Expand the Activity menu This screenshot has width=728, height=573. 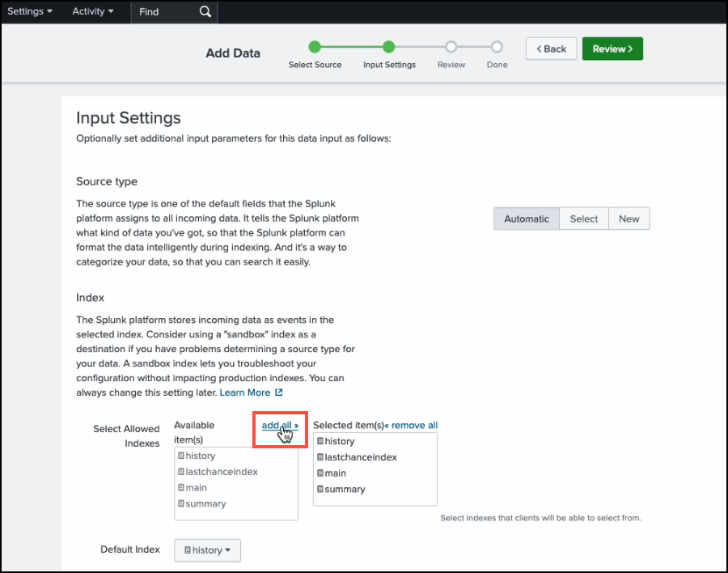(92, 11)
